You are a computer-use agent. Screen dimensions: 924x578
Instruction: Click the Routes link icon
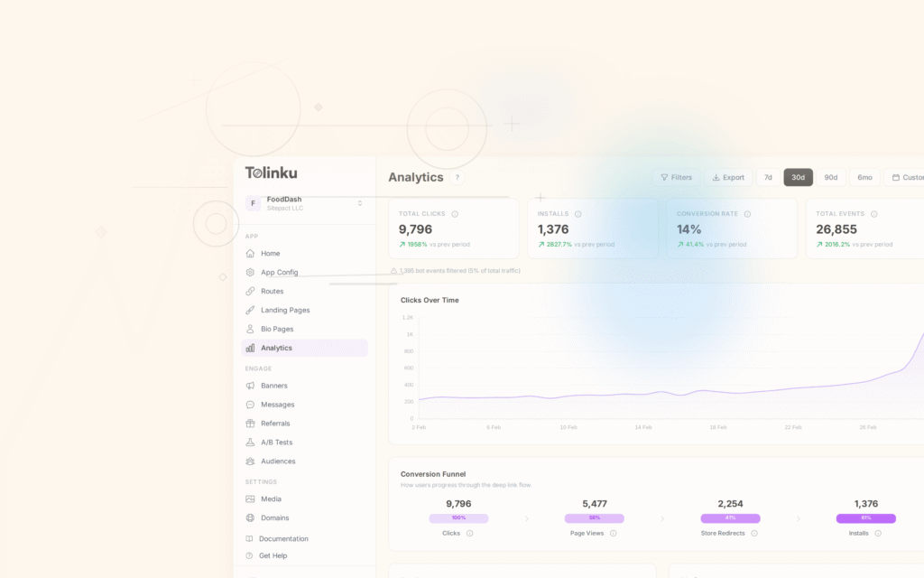pyautogui.click(x=250, y=292)
